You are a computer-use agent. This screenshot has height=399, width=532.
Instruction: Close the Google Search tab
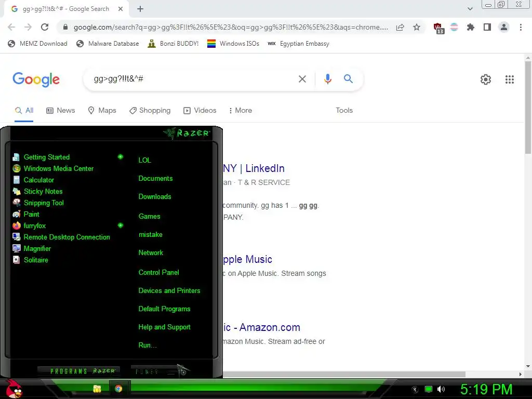point(121,9)
